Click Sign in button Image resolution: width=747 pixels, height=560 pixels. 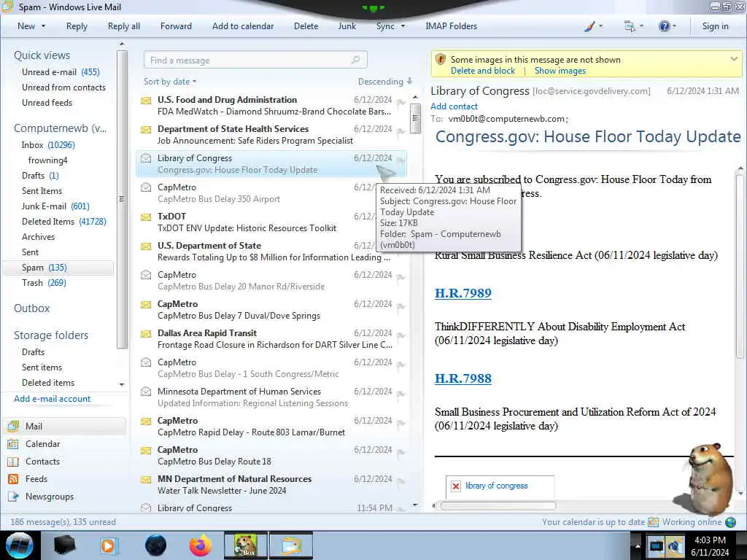click(715, 26)
